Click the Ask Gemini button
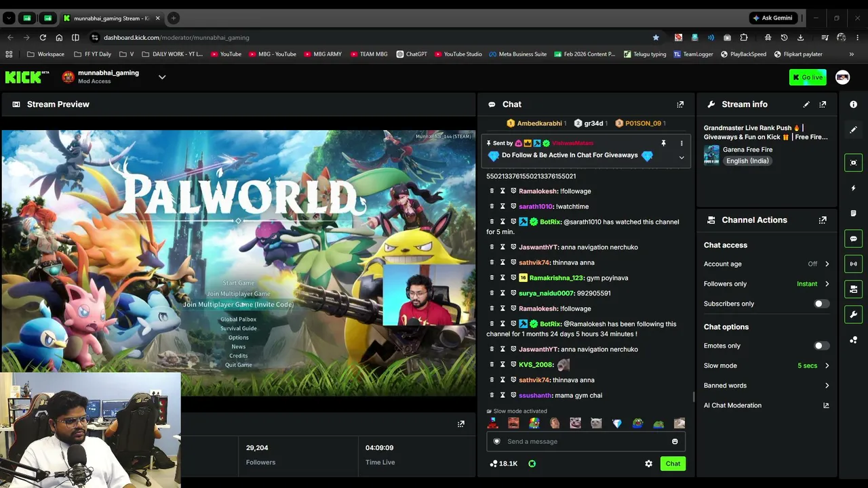 click(x=772, y=18)
